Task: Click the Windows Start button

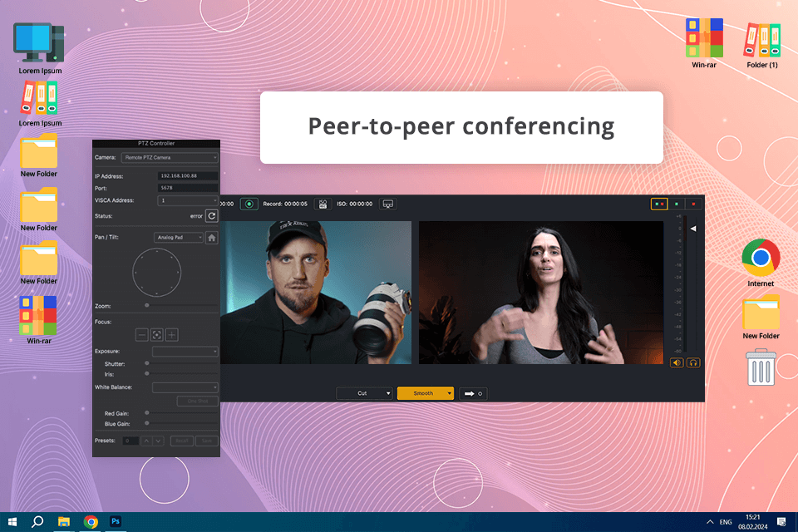Action: click(12, 522)
